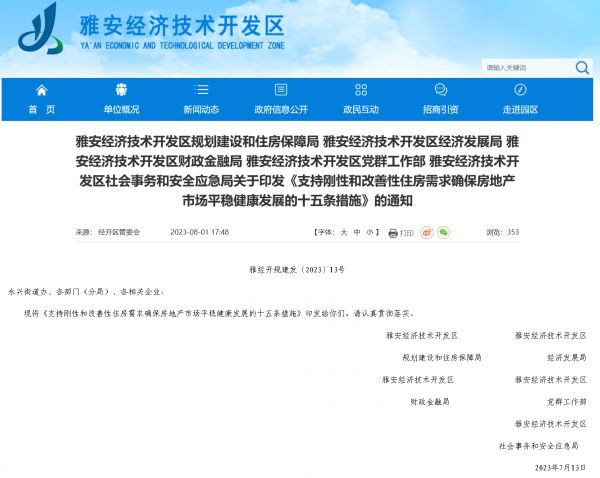Click the people icon above 单位概况
The width and height of the screenshot is (600, 478).
(121, 90)
